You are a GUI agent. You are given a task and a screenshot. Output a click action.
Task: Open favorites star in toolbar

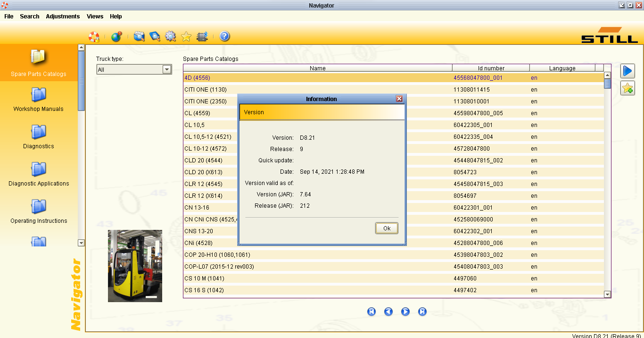186,36
